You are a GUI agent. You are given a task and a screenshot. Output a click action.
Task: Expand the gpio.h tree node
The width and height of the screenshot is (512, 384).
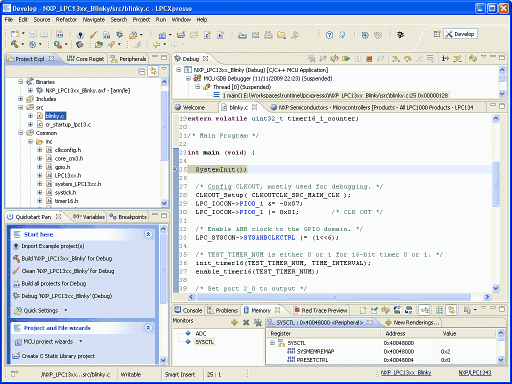pyautogui.click(x=39, y=167)
